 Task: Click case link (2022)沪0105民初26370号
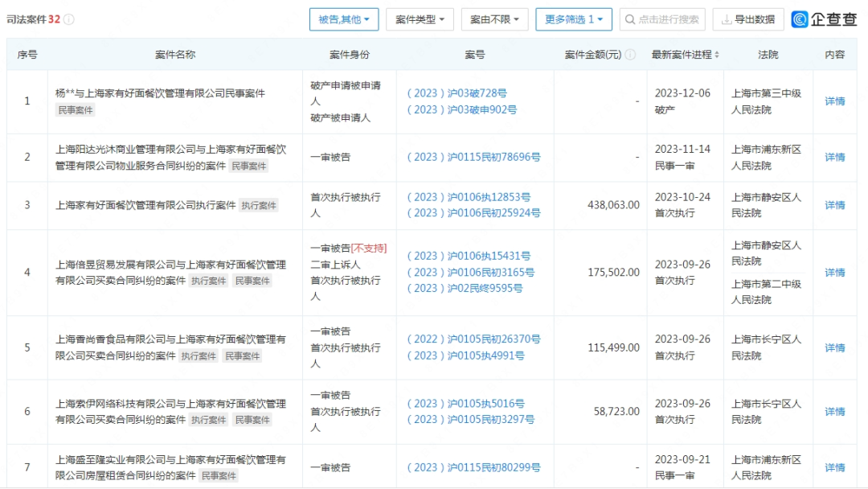click(473, 340)
